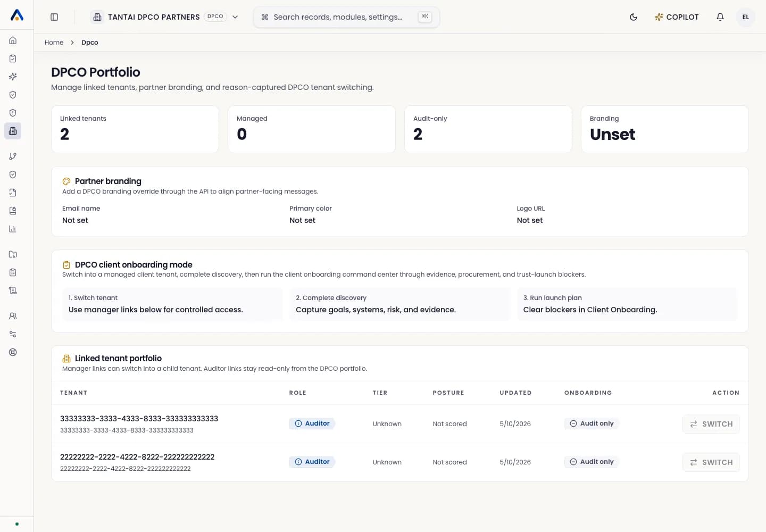Click the DPCO Portfolio page heading
The width and height of the screenshot is (766, 532).
tap(96, 72)
